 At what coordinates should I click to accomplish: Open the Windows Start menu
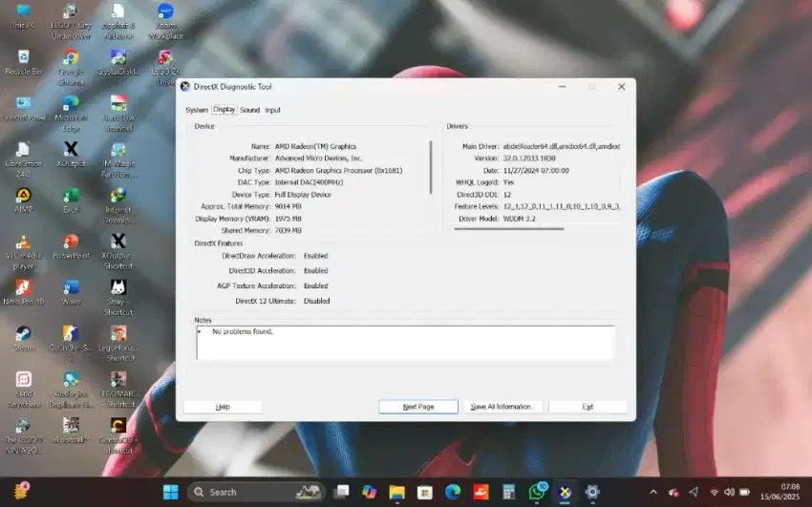click(x=170, y=492)
